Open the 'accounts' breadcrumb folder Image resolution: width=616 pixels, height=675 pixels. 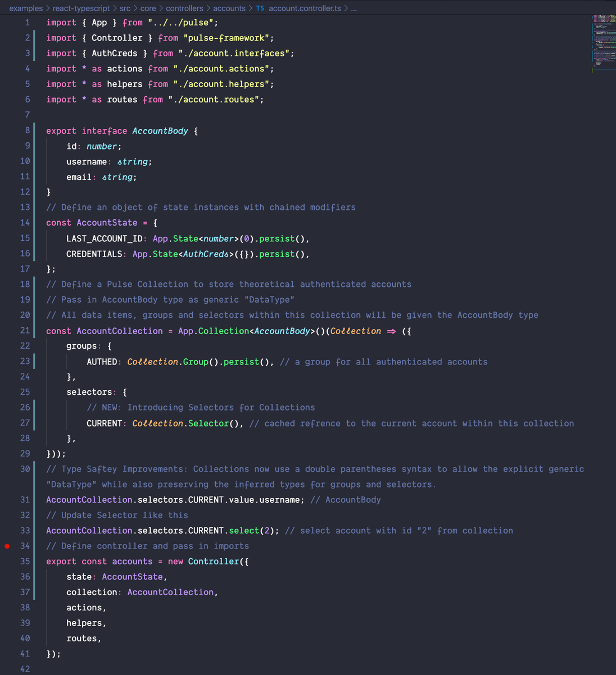(229, 8)
